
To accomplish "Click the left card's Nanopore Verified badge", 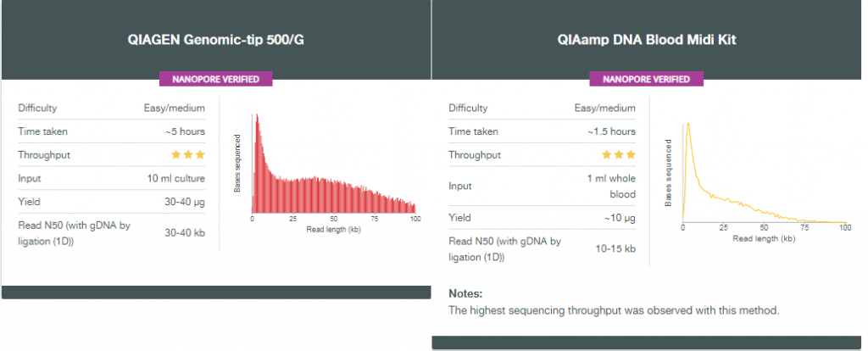I will (x=215, y=80).
